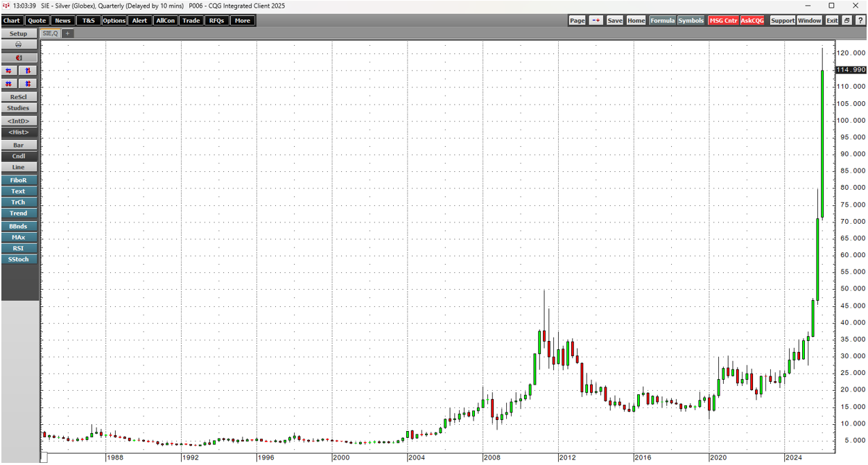Click the vertical compress arrows icon
868x465 pixels.
28,84
